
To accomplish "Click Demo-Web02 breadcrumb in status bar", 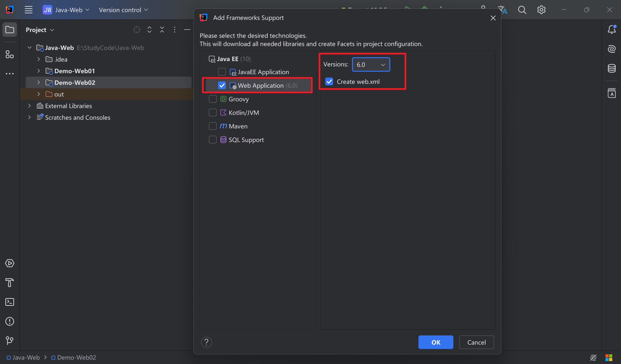I will pos(74,357).
